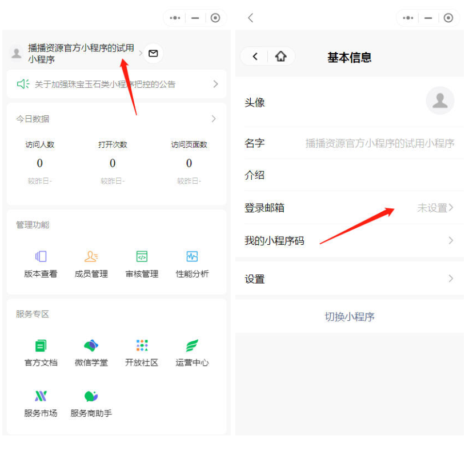
Task: Click 名字 field value
Action: [x=380, y=143]
